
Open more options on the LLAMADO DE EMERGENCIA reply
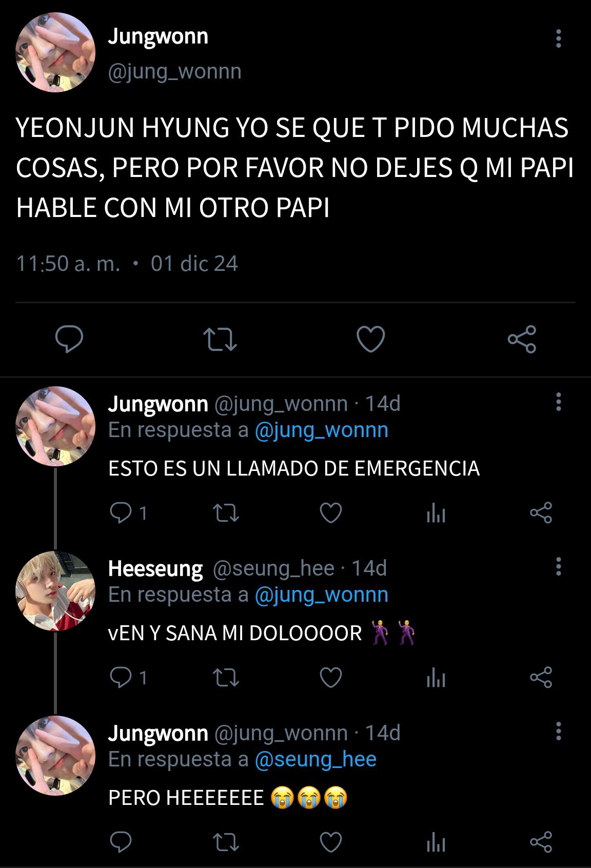tap(559, 402)
